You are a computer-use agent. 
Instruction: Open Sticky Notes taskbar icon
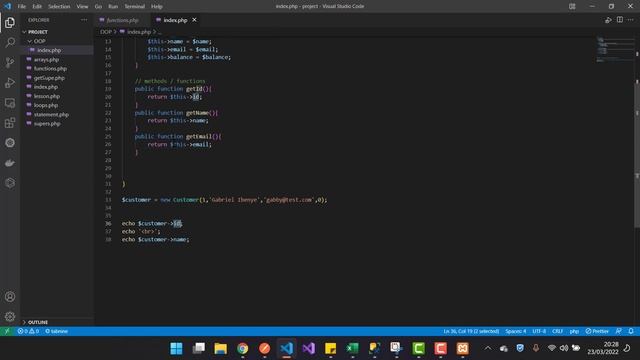331,349
